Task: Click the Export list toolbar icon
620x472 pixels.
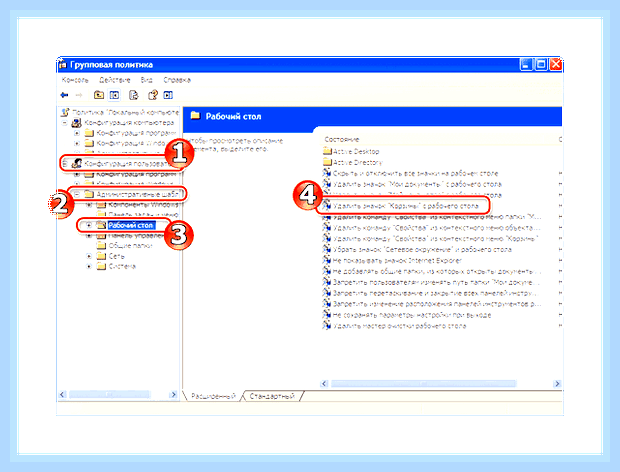Action: click(x=134, y=95)
